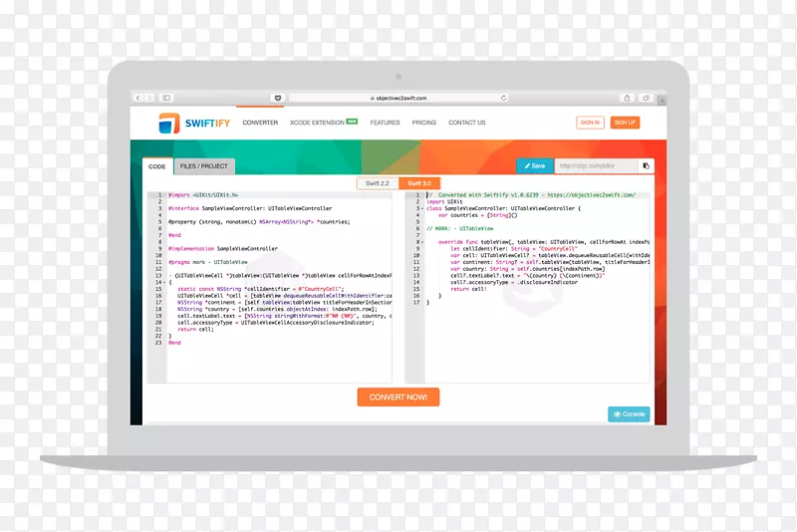Click line number 23 in Objective-C gutter
The height and width of the screenshot is (532, 797).
(x=158, y=343)
